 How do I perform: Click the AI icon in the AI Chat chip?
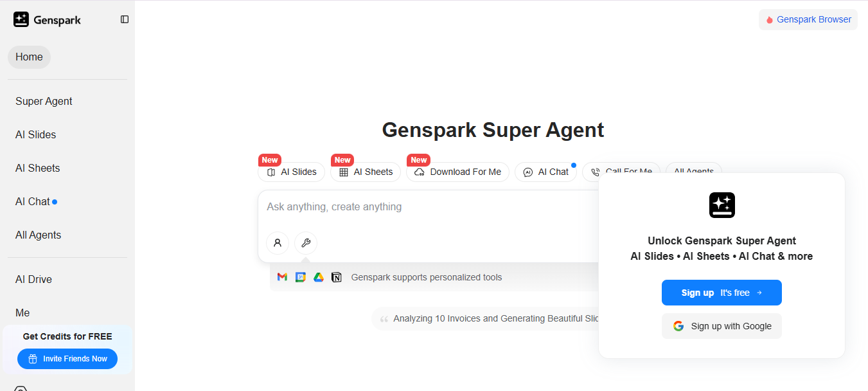coord(528,172)
